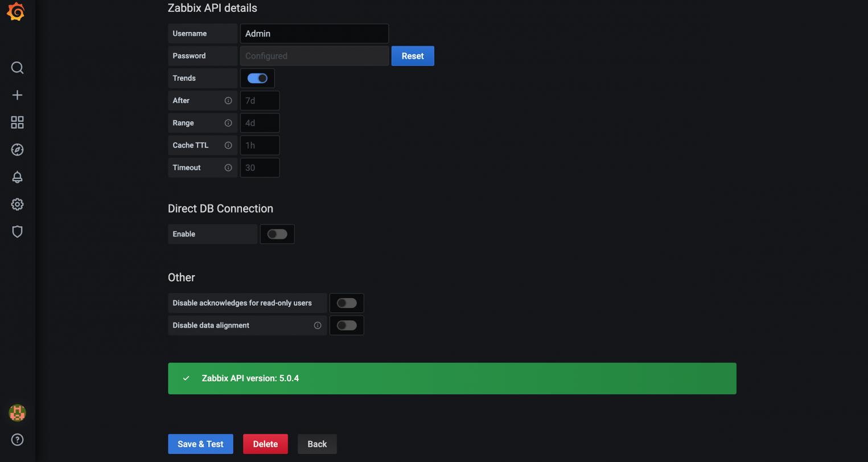Open the Alerting bell icon

point(17,177)
